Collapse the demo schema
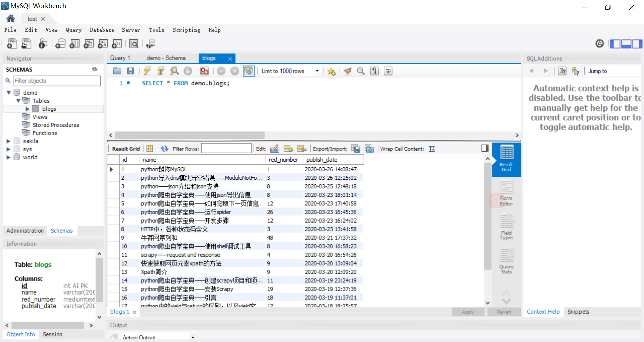 pyautogui.click(x=9, y=93)
